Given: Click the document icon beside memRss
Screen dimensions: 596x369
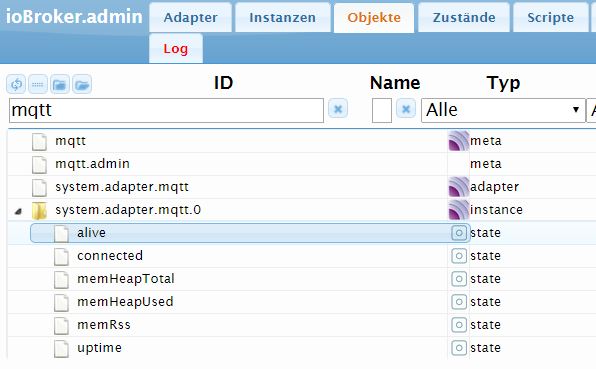Looking at the screenshot, I should pos(61,326).
